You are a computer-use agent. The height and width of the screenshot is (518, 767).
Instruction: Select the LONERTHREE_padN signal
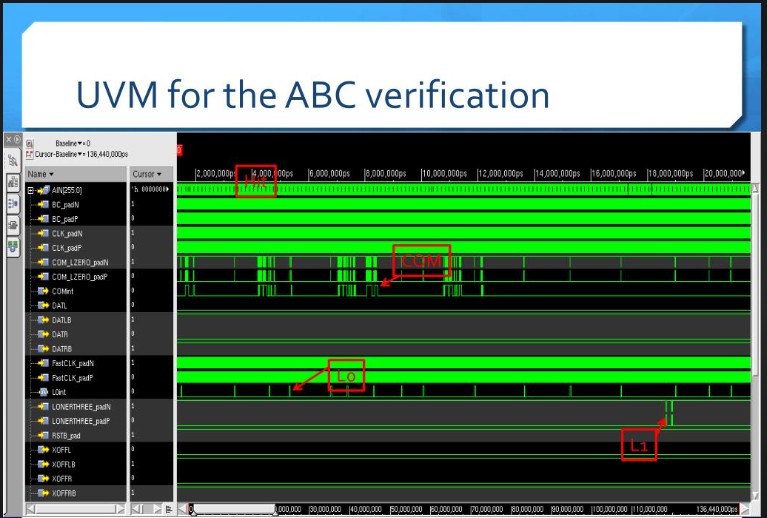[x=81, y=407]
